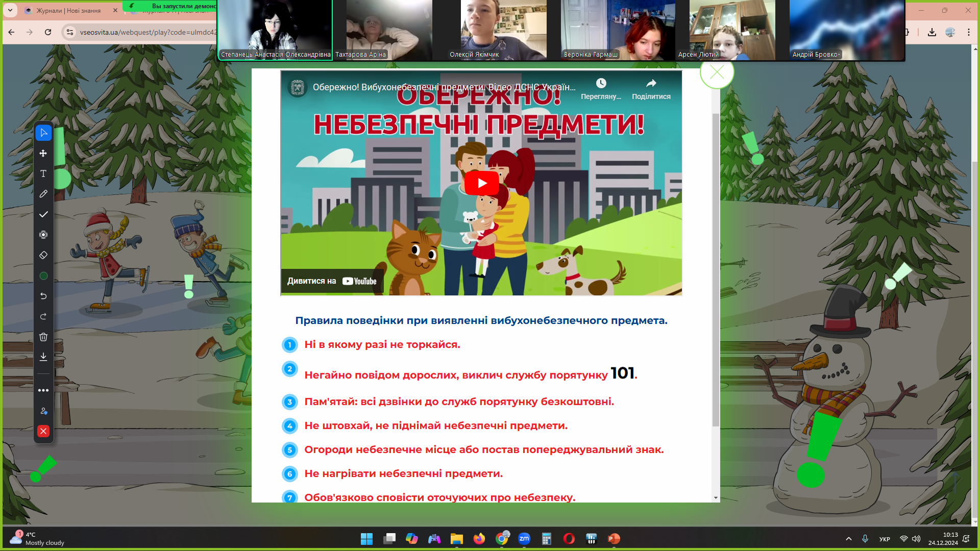The width and height of the screenshot is (980, 551).
Task: Click the vseosvita.ua address bar
Action: 148,32
